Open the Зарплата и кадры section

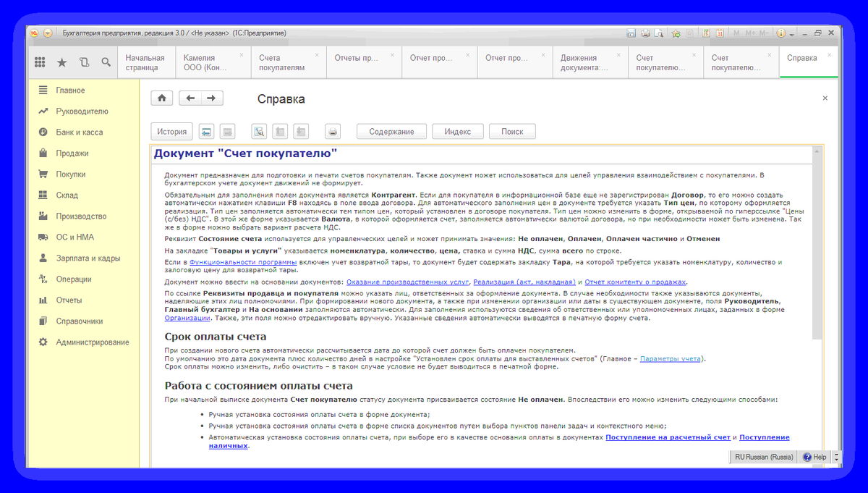(x=88, y=258)
